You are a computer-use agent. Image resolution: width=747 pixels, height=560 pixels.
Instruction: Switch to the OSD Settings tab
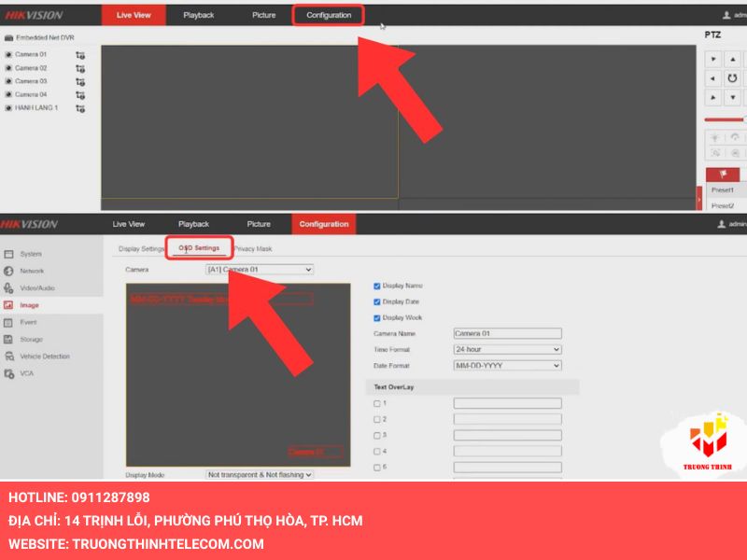pyautogui.click(x=199, y=248)
